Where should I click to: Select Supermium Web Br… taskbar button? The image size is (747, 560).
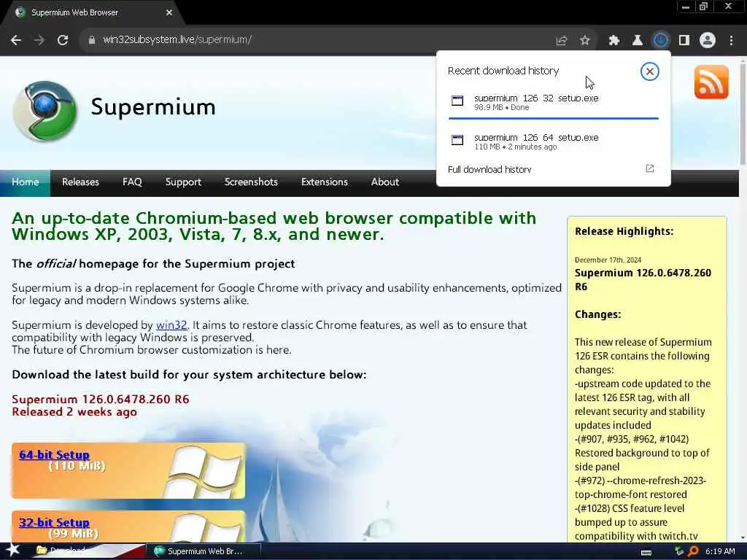pos(204,551)
